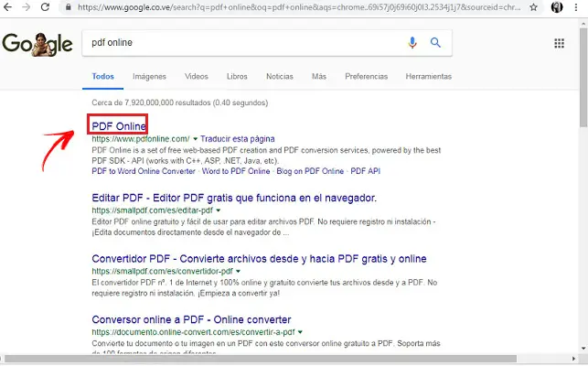
Task: Open the Google apps grid icon
Action: [559, 43]
